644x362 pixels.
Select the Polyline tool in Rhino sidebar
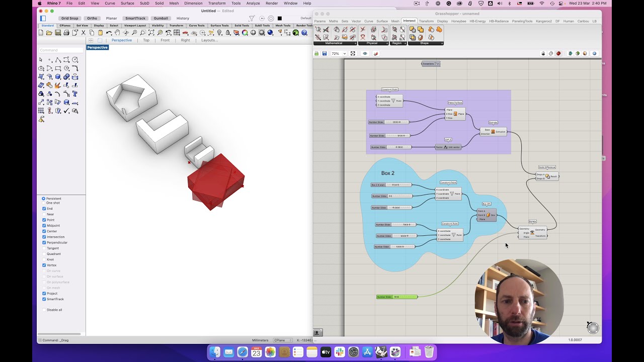coord(58,60)
